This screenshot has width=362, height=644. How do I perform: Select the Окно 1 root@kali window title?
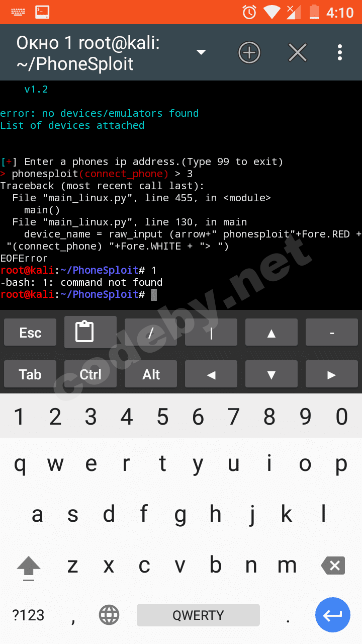point(88,53)
